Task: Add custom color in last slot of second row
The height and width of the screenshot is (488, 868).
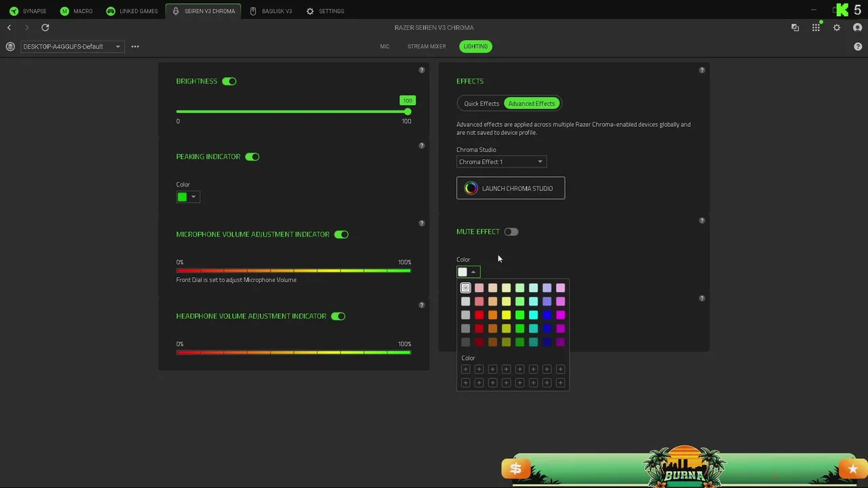Action: pos(560,383)
